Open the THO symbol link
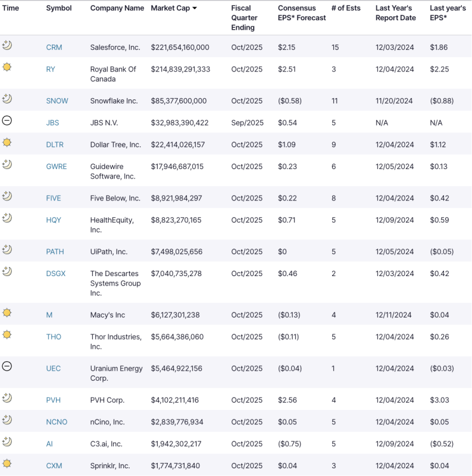The height and width of the screenshot is (476, 472). coord(54,337)
